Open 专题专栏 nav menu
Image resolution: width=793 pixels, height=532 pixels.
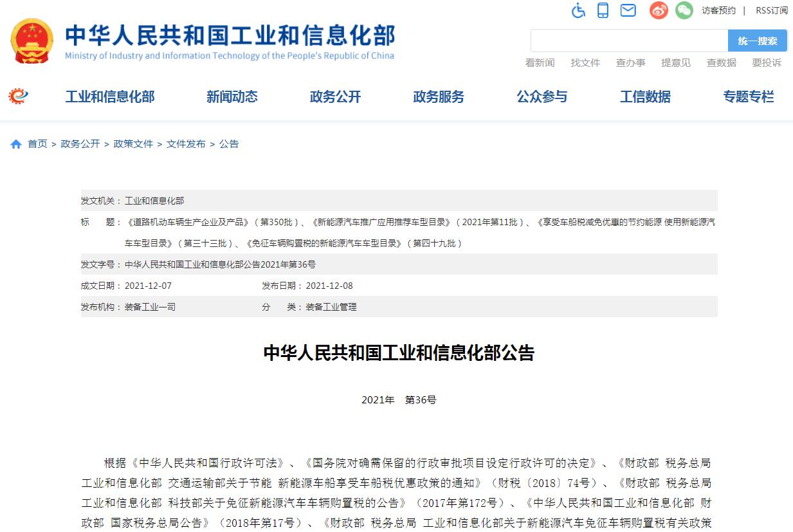tap(749, 96)
